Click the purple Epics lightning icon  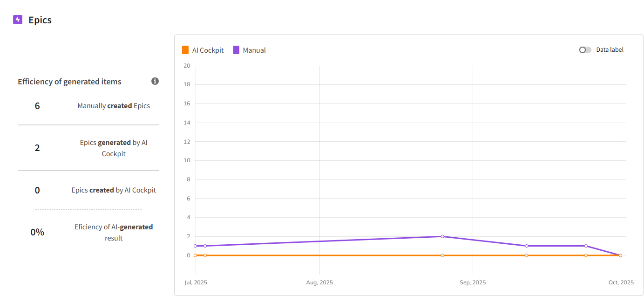(18, 20)
